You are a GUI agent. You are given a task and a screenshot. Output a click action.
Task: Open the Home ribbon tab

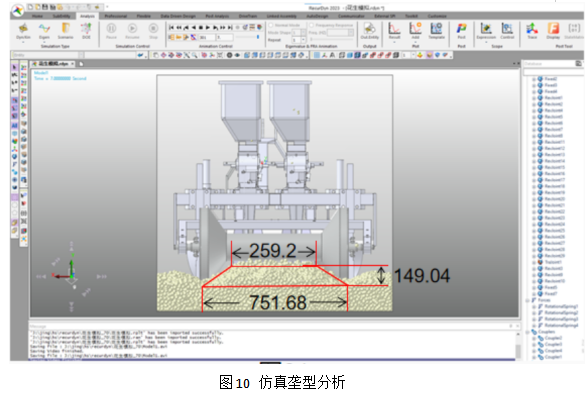(37, 16)
